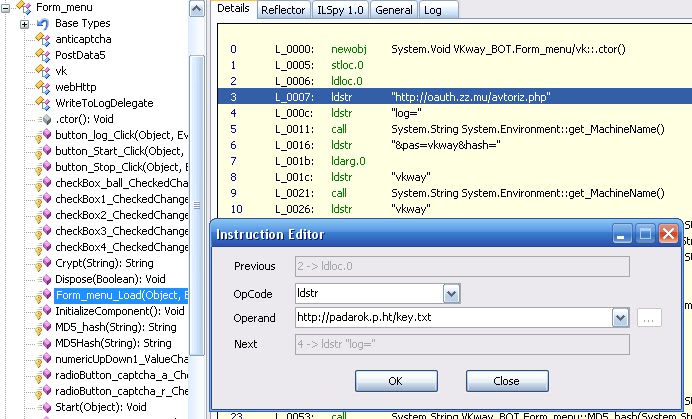Image resolution: width=692 pixels, height=419 pixels.
Task: Click the tree panel scrollbar thumb
Action: (197, 205)
